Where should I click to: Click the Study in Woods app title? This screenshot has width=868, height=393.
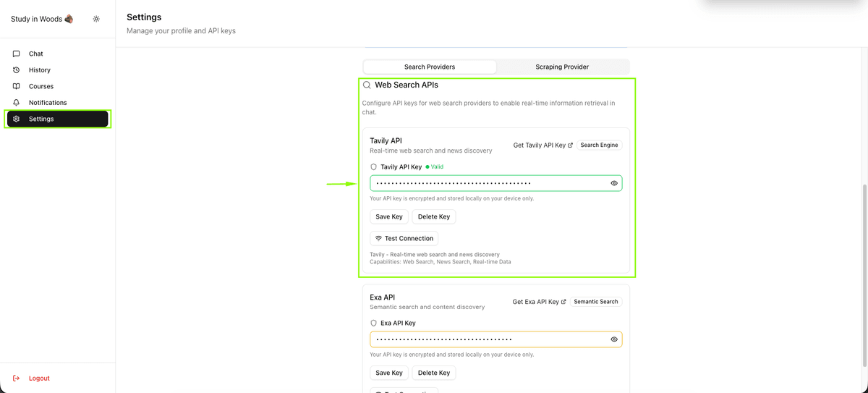click(42, 19)
